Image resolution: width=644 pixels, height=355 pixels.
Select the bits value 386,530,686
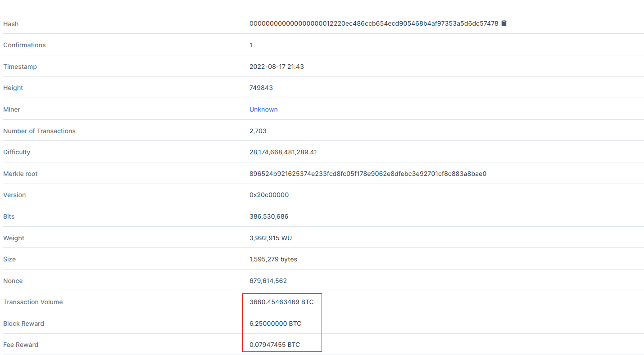pyautogui.click(x=269, y=216)
